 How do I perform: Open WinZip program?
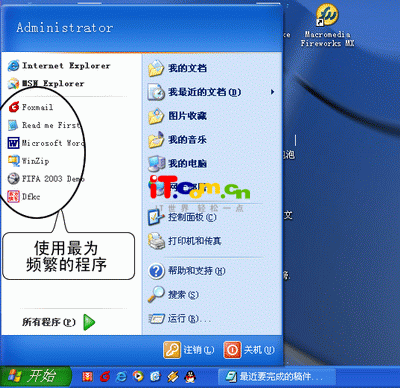29,161
